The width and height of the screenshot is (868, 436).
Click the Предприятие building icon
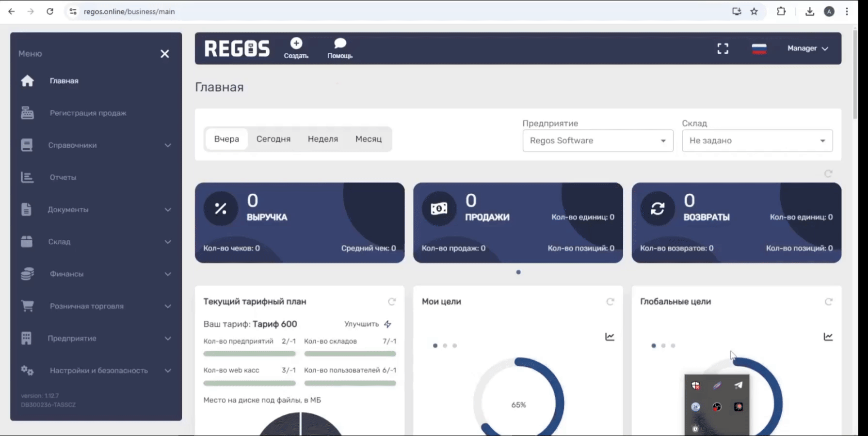[26, 338]
